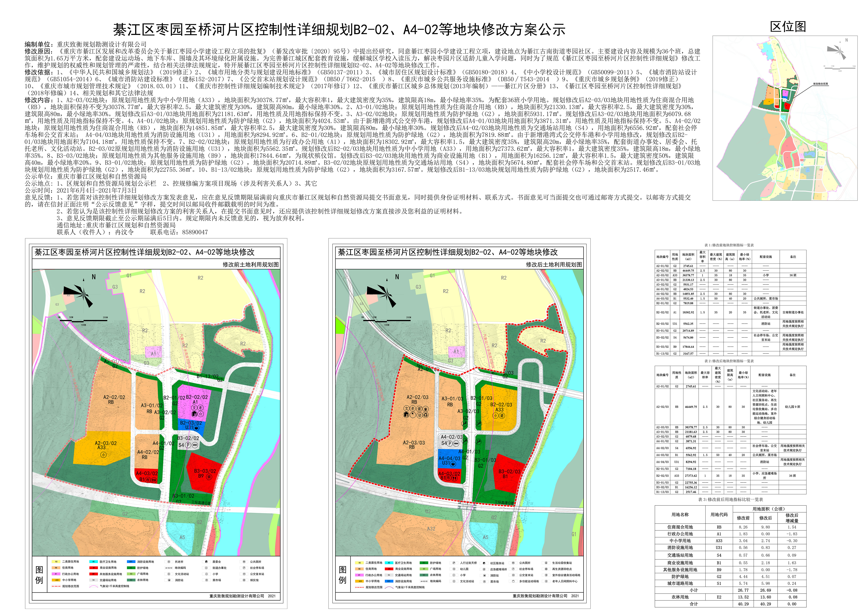Click the primary school icon in A2-03/02 parcel
868x614 pixels.
click(x=103, y=455)
